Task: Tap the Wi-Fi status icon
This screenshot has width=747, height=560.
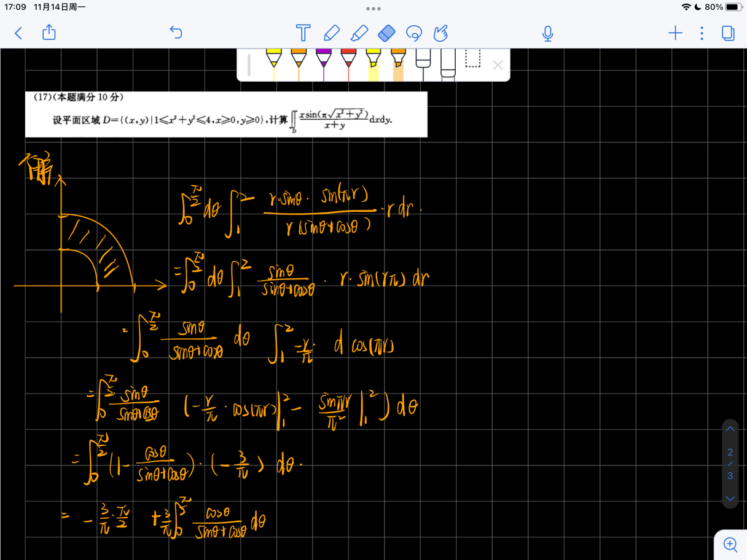Action: pos(686,7)
